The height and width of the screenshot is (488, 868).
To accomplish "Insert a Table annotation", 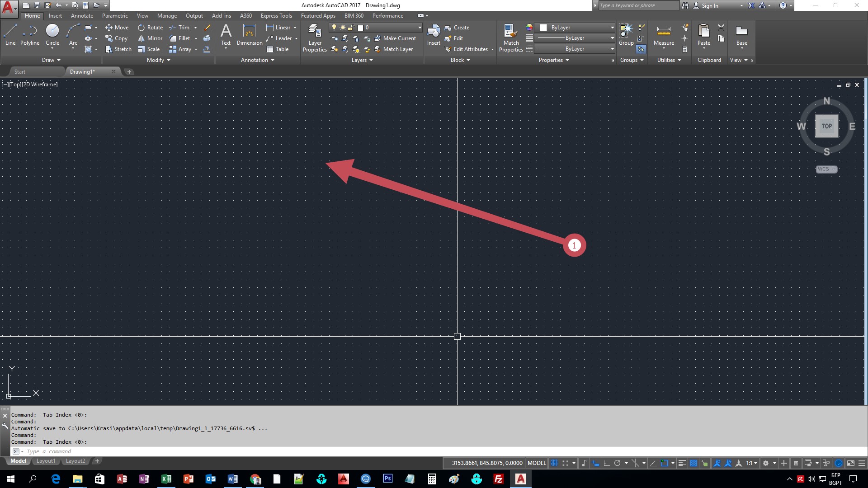I will pos(278,49).
